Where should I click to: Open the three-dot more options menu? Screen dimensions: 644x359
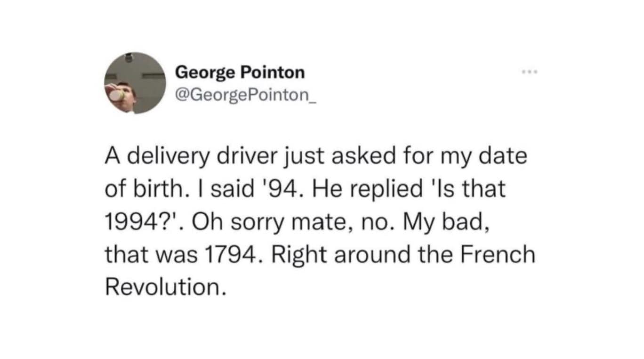(529, 72)
